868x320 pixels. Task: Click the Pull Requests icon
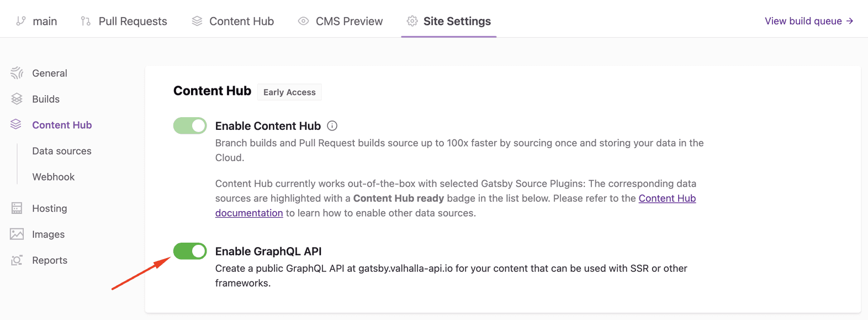pos(84,21)
